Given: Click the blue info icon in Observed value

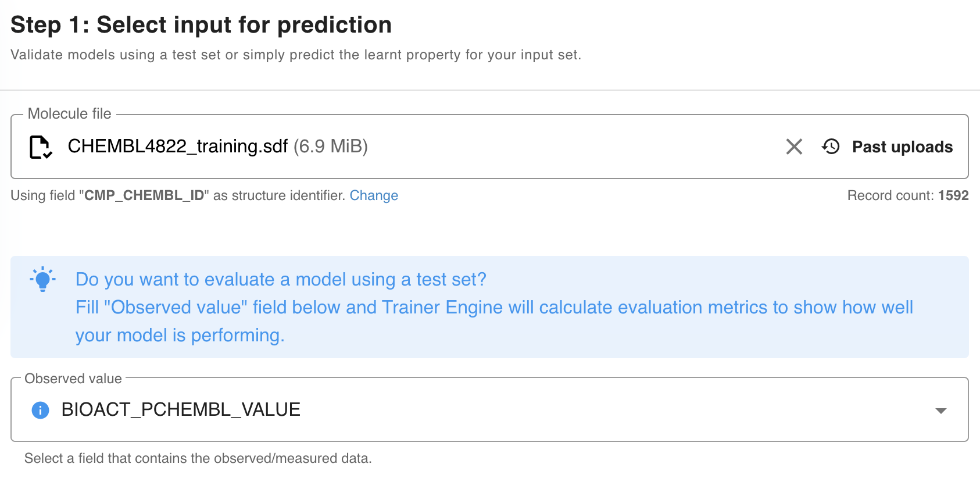Looking at the screenshot, I should 40,410.
